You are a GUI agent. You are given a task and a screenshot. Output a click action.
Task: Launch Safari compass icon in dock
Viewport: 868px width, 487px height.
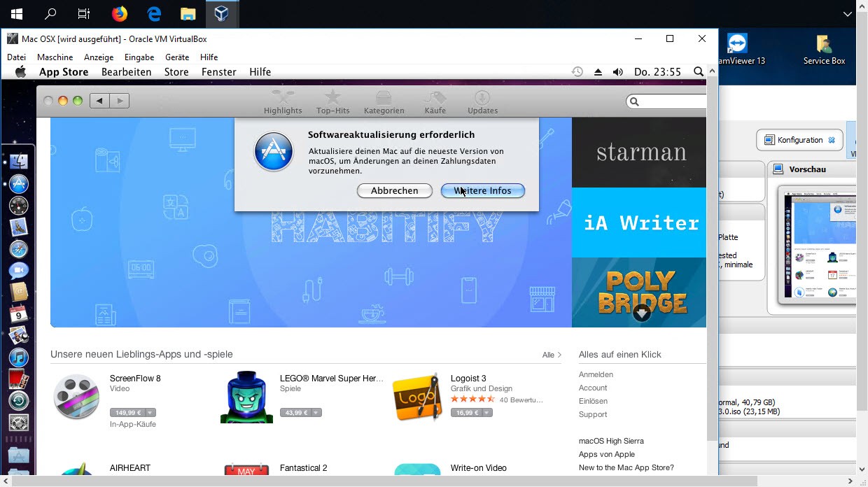coord(18,249)
